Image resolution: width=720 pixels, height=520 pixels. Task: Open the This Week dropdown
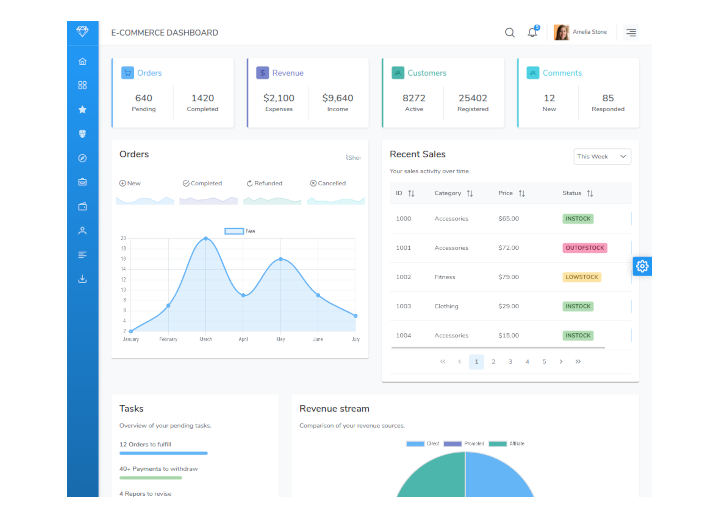pyautogui.click(x=602, y=156)
